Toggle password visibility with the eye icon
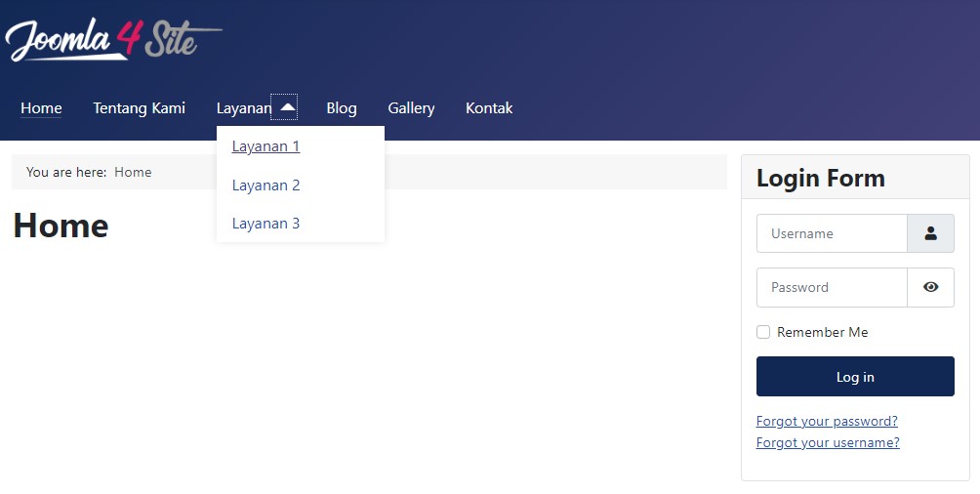980x494 pixels. (930, 287)
